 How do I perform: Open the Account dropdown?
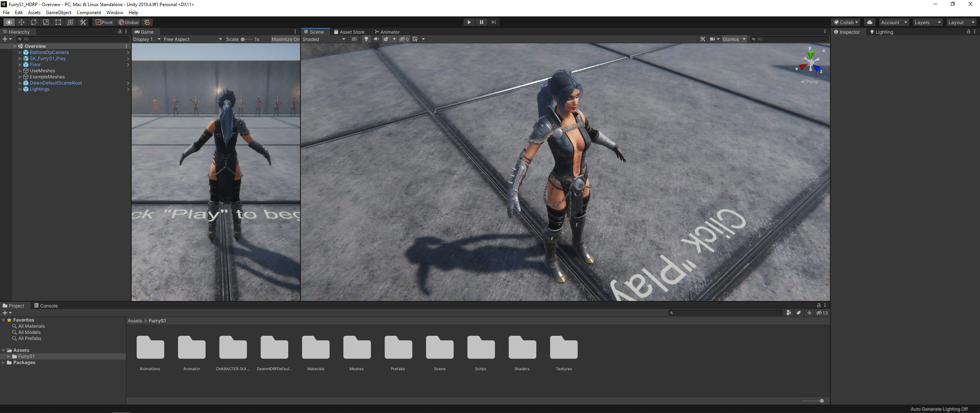tap(894, 22)
